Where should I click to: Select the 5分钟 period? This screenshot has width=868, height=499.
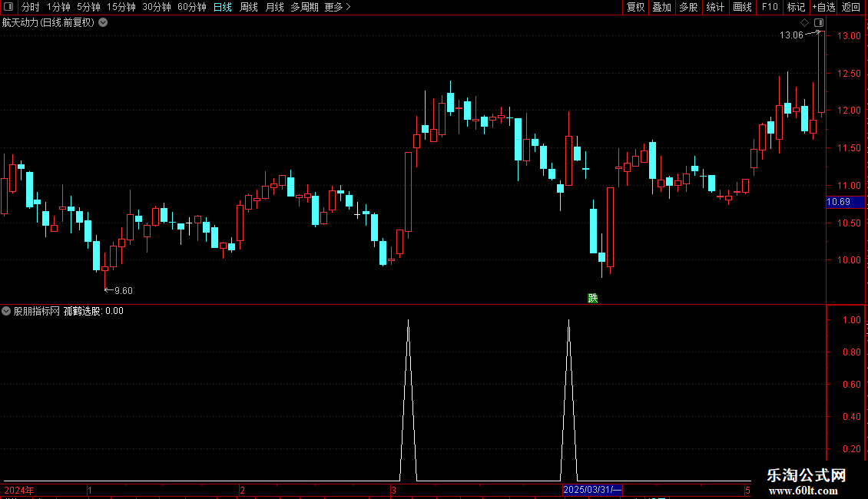pos(88,7)
